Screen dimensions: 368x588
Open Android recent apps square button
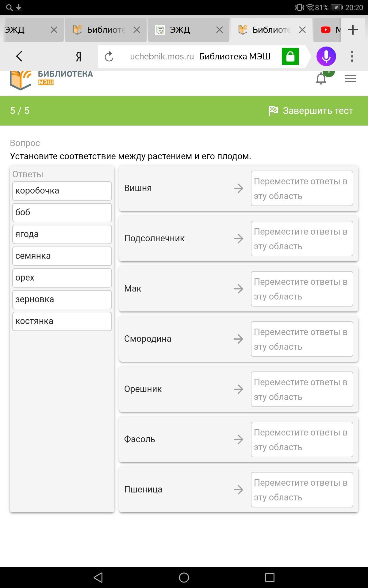[270, 578]
